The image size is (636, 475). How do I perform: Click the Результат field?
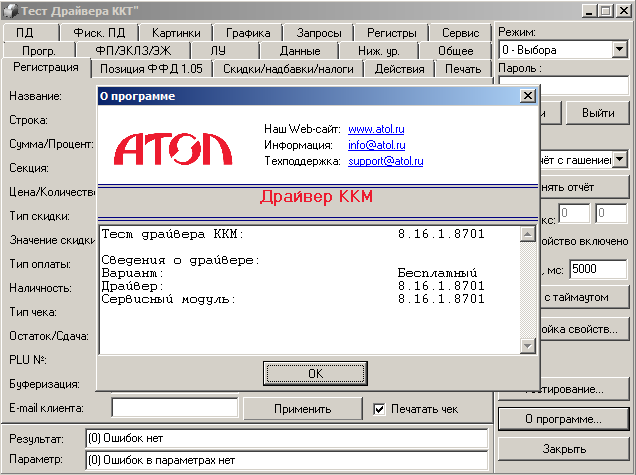[x=286, y=438]
